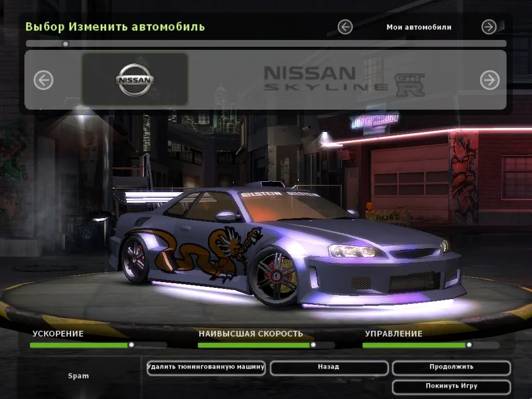
Task: Click the Управление stat bar
Action: pos(431,345)
